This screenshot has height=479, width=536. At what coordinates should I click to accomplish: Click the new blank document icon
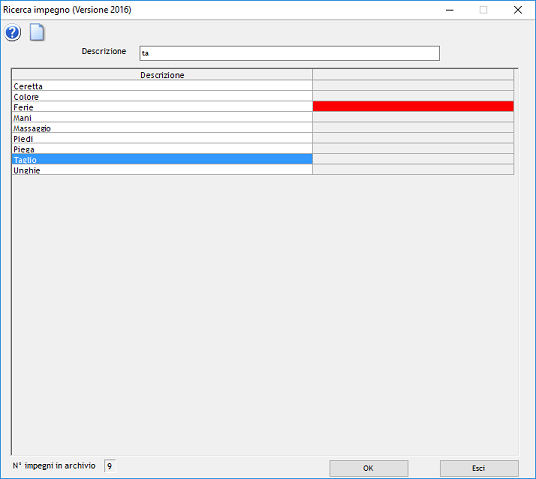tap(37, 33)
